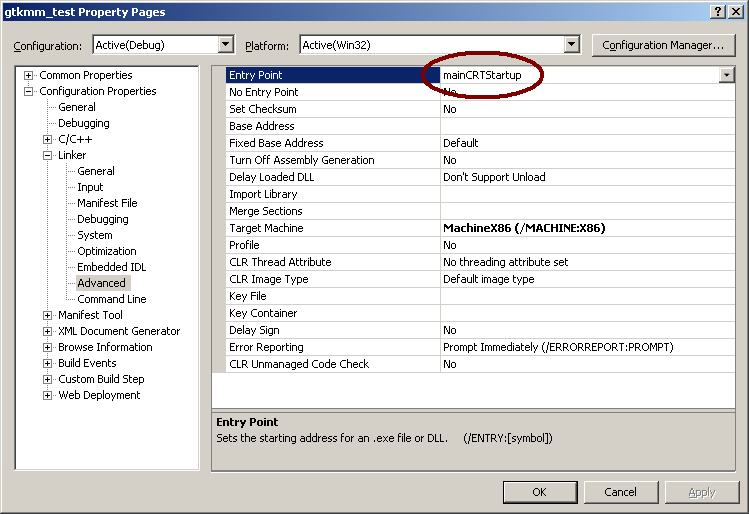Viewport: 749px width, 514px height.
Task: Click the Entry Point value field
Action: point(575,75)
